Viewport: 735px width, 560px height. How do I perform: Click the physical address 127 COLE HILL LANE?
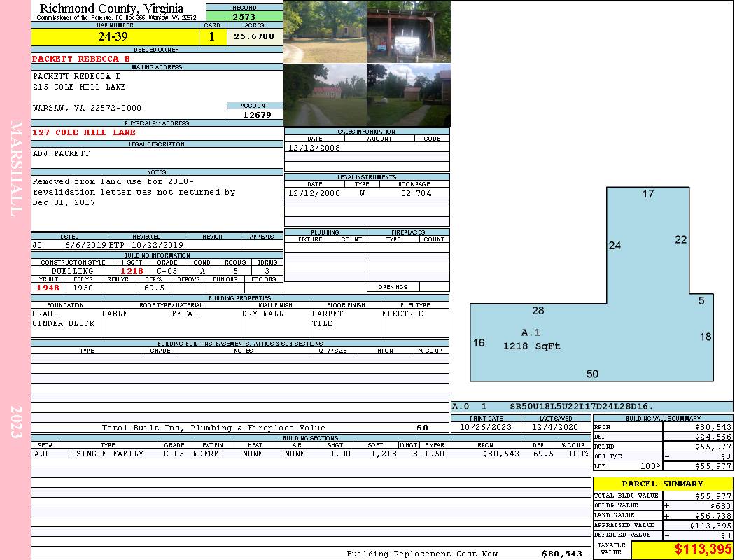[84, 132]
